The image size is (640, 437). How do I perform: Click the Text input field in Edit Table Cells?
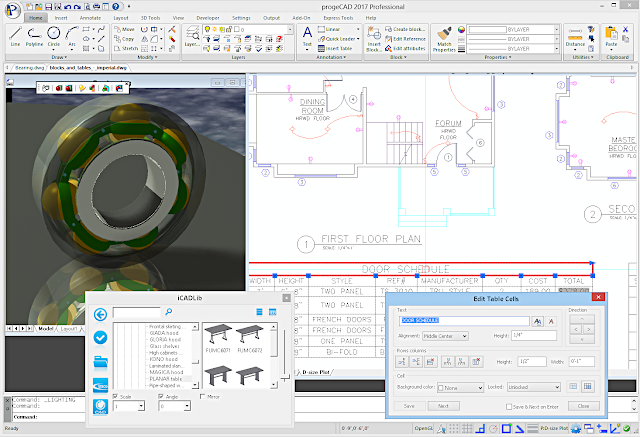point(464,321)
